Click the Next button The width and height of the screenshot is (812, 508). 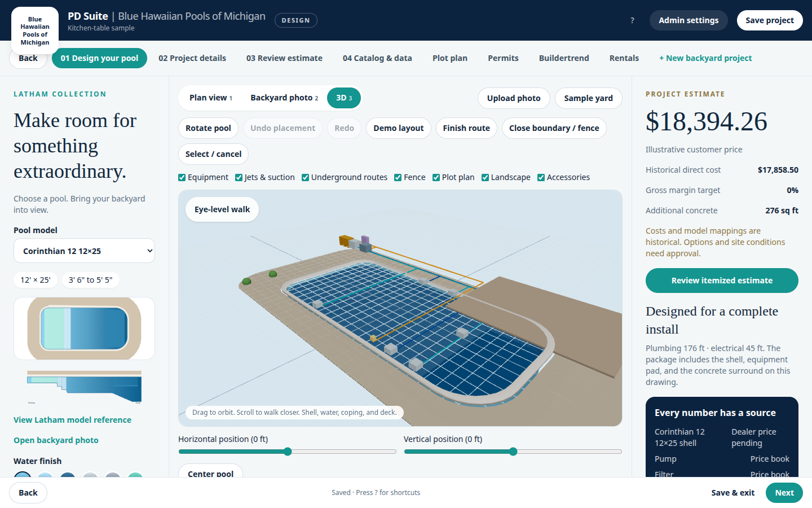[x=784, y=493]
